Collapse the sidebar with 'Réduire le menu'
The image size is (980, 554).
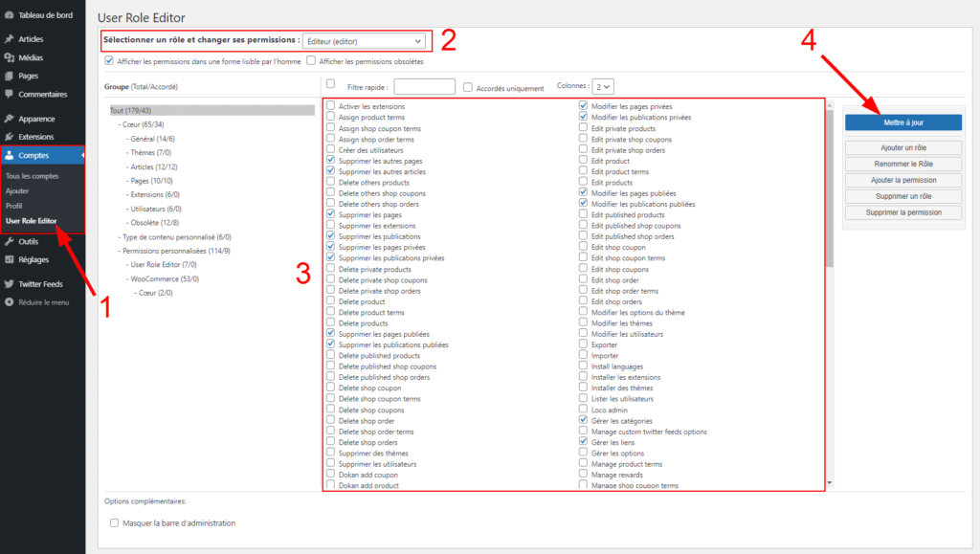[x=9, y=302]
